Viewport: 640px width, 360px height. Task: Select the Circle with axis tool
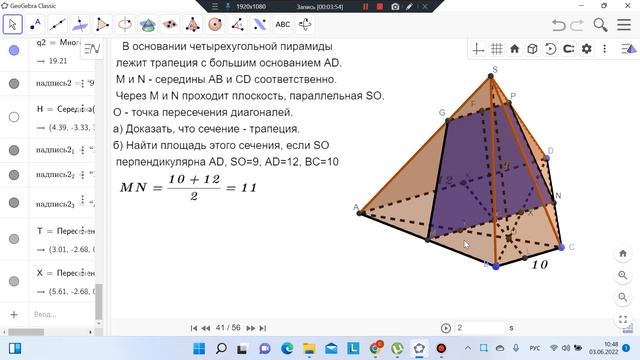(124, 24)
